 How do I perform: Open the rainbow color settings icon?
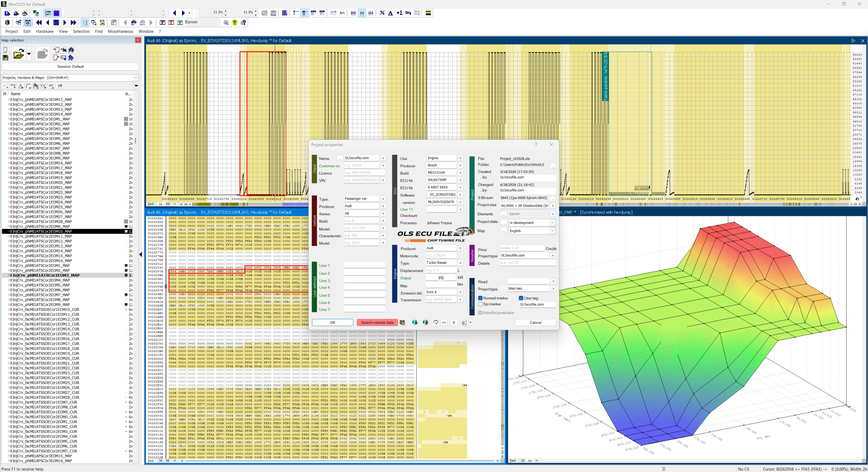[428, 13]
